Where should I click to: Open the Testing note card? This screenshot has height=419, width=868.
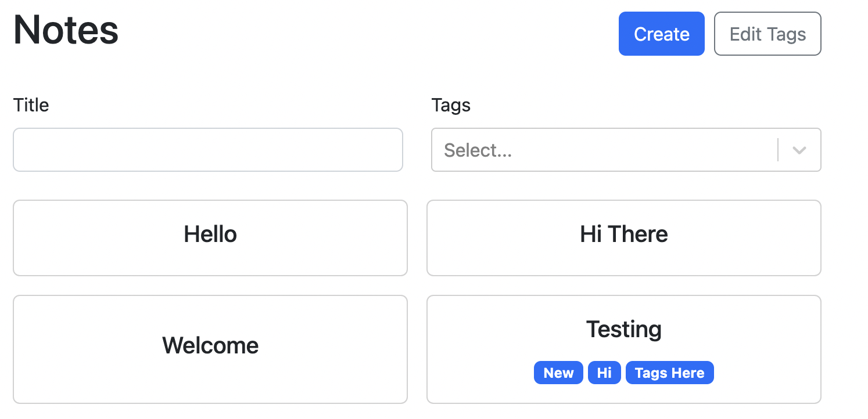624,349
